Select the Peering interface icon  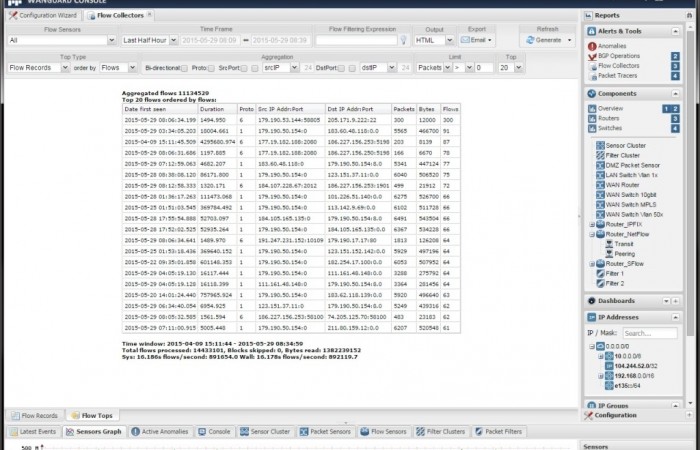(x=609, y=254)
